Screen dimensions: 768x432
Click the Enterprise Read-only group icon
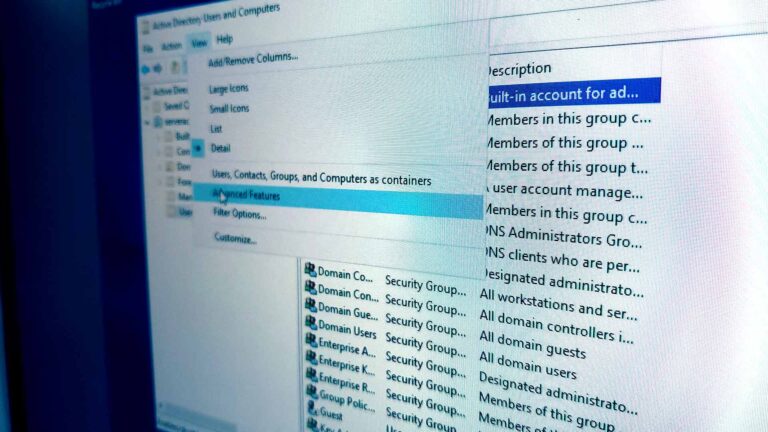(x=311, y=375)
